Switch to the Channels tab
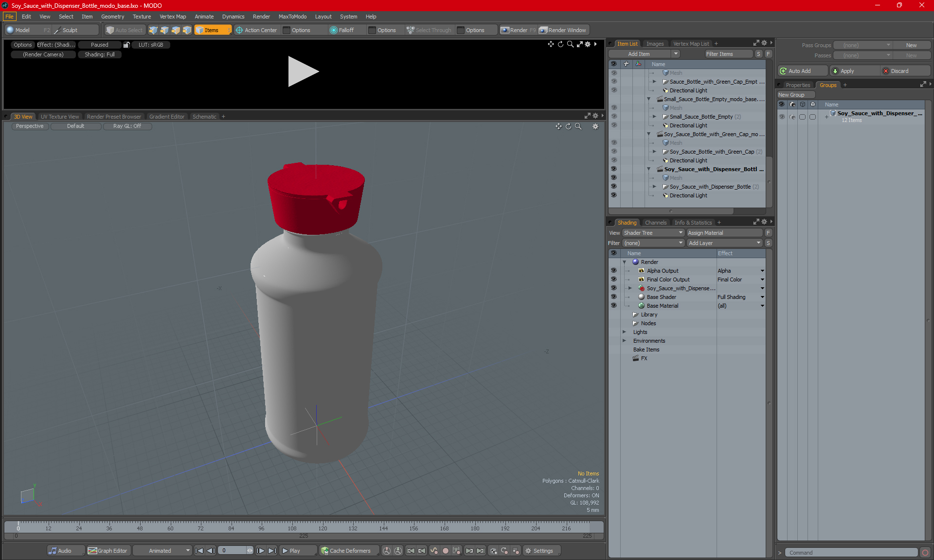 click(655, 223)
